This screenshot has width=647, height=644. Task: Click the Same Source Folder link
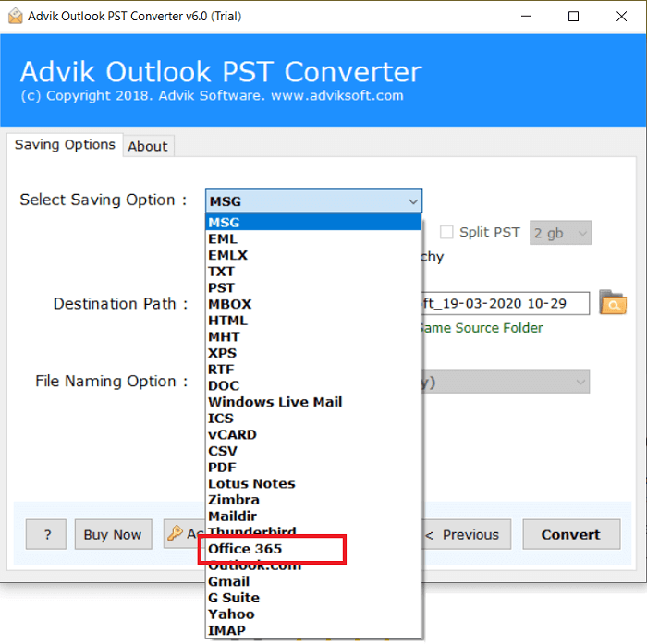[482, 328]
